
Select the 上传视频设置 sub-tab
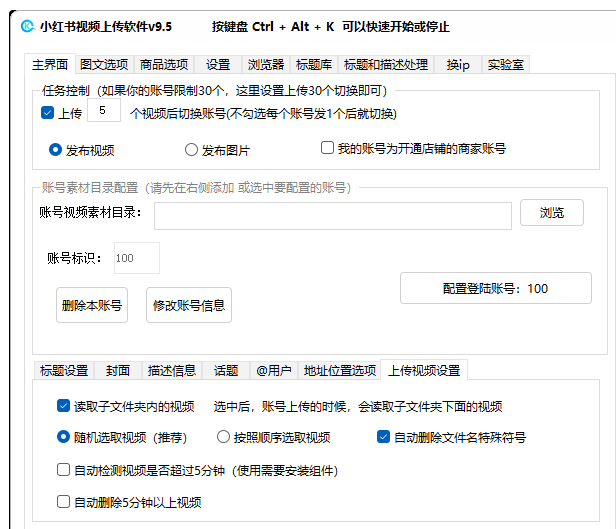pos(424,370)
